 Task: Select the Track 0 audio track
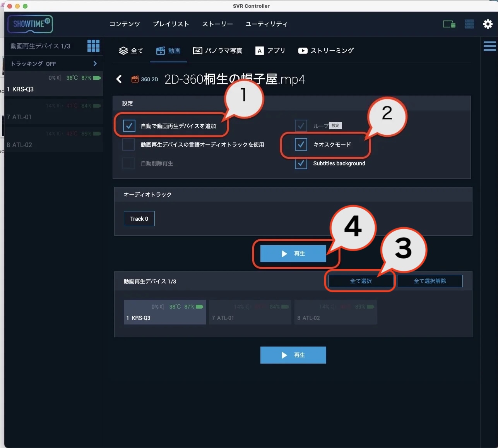coord(139,219)
